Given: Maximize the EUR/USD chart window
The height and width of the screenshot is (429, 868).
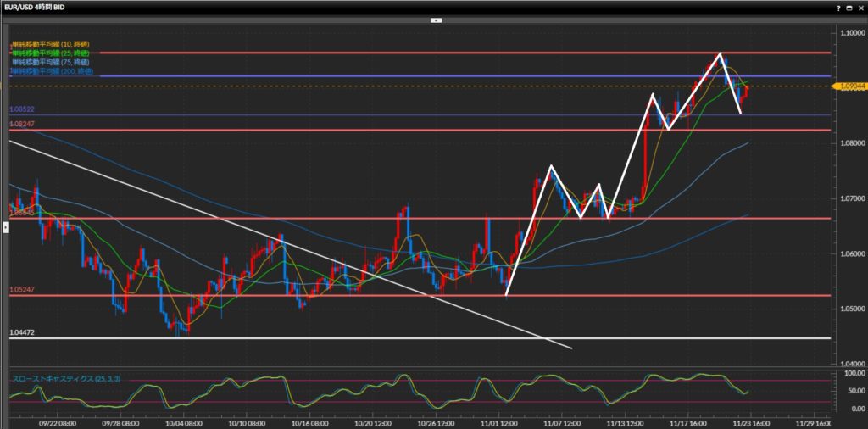Looking at the screenshot, I should (849, 7).
